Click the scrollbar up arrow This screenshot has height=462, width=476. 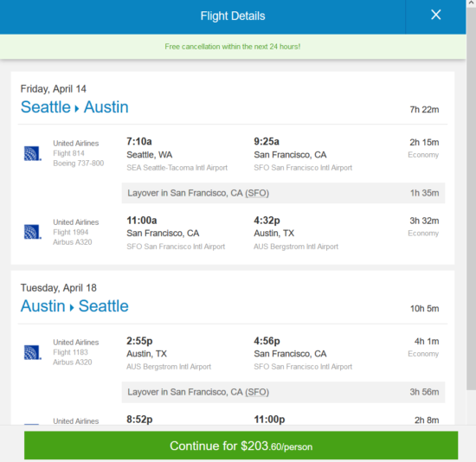471,3
